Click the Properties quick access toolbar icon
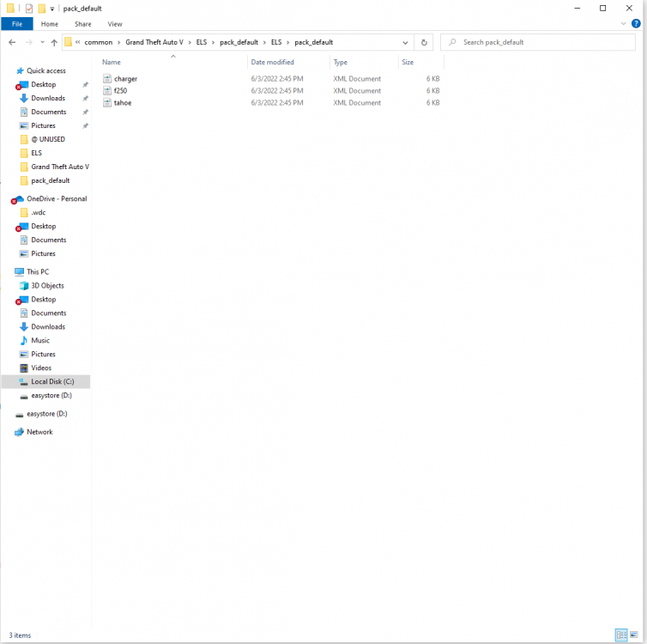Viewport: 647px width, 644px height. click(x=29, y=9)
